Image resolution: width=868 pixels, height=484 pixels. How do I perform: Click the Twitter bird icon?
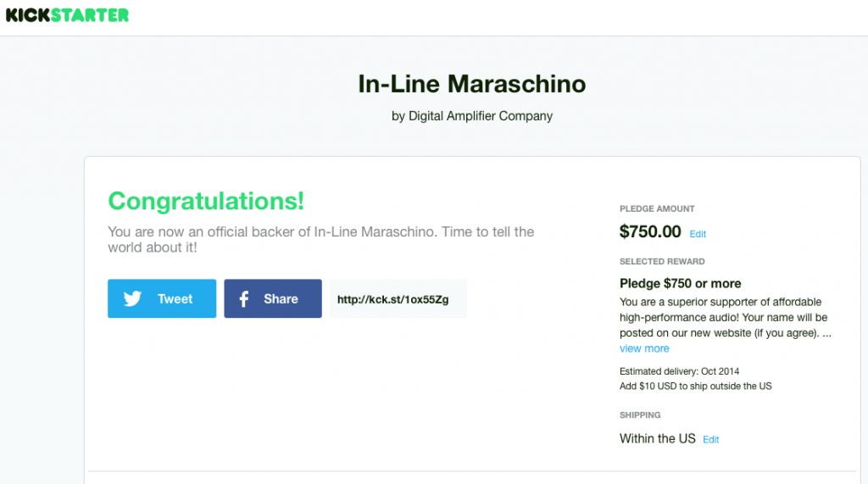[132, 299]
